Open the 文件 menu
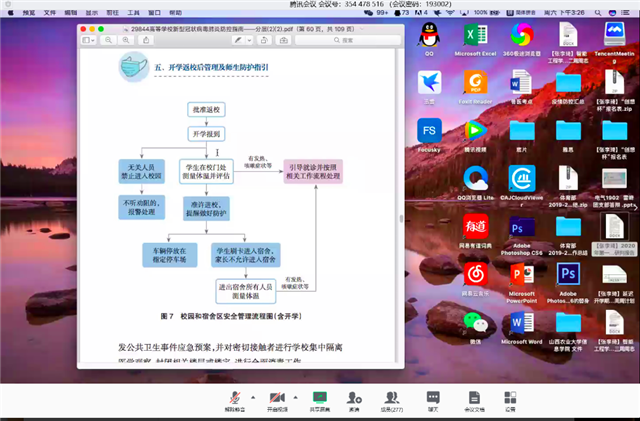The height and width of the screenshot is (421, 640). click(x=50, y=13)
